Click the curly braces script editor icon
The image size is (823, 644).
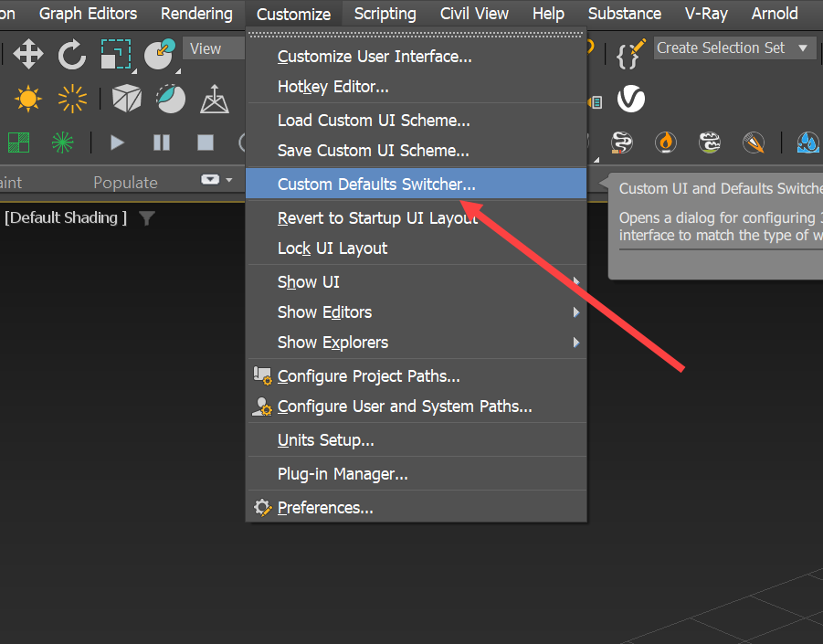point(630,54)
